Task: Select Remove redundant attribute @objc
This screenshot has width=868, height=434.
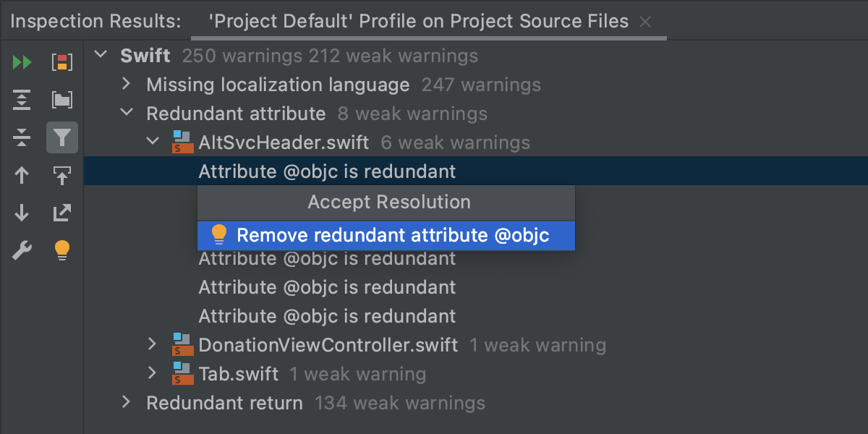Action: (x=393, y=235)
